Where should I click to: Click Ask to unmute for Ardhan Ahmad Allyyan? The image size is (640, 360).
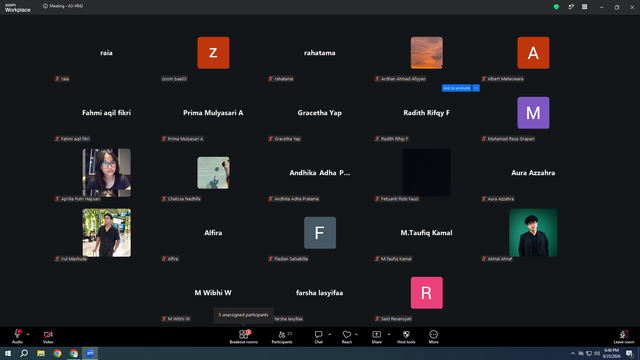456,88
